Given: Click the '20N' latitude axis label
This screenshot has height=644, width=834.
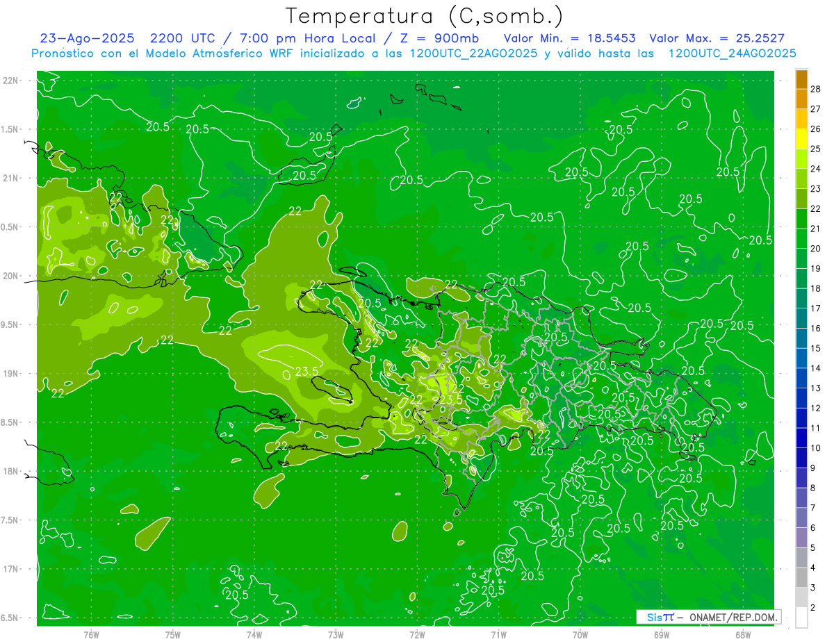Looking at the screenshot, I should (11, 276).
